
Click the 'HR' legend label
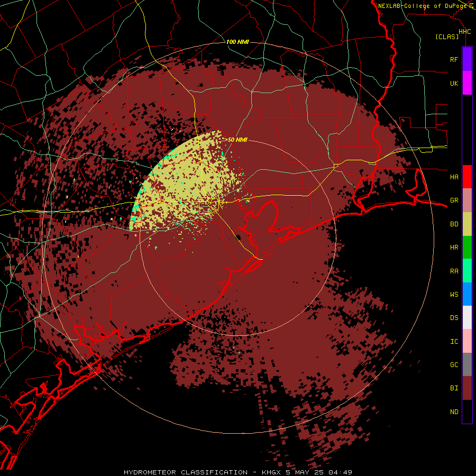point(454,248)
